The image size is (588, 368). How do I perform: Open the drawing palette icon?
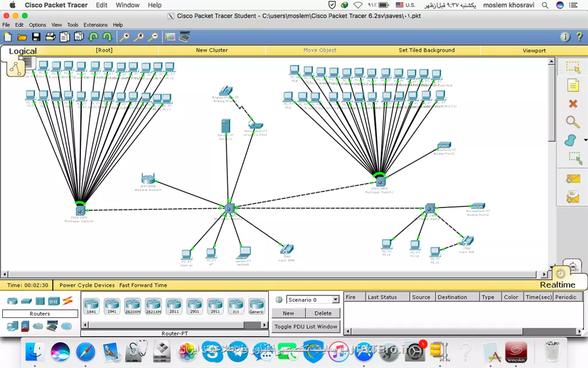pyautogui.click(x=170, y=37)
